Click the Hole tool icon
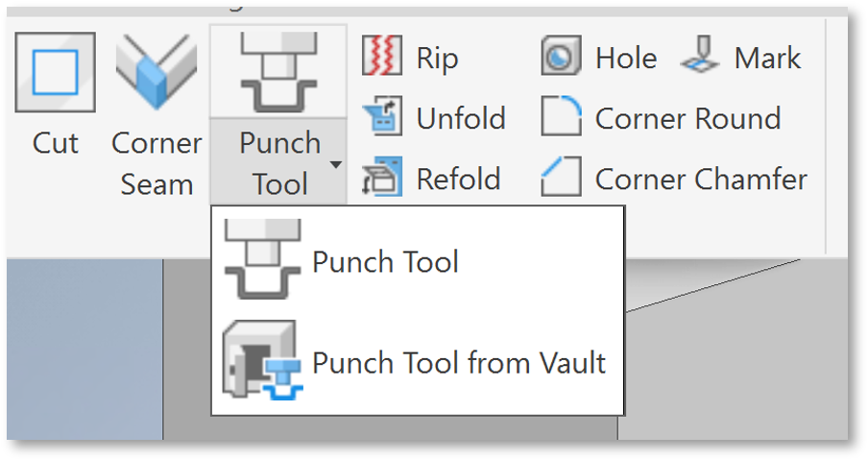868x460 pixels. 561,56
